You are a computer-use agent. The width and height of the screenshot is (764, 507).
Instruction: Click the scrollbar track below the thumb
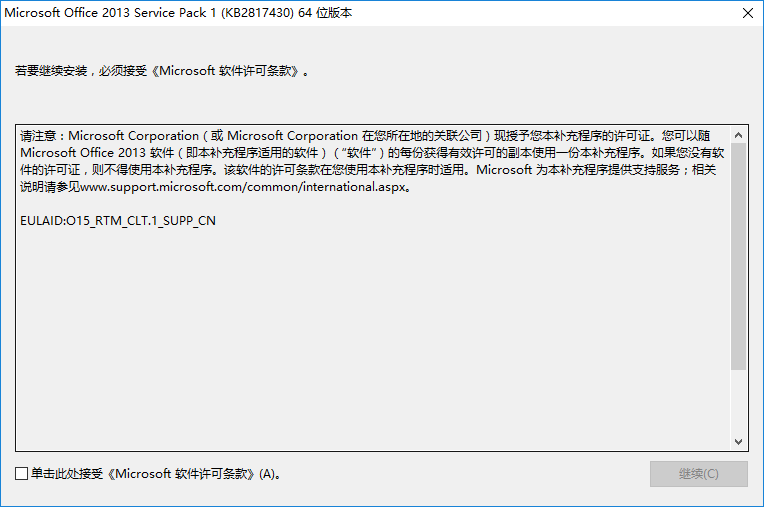pyautogui.click(x=738, y=401)
